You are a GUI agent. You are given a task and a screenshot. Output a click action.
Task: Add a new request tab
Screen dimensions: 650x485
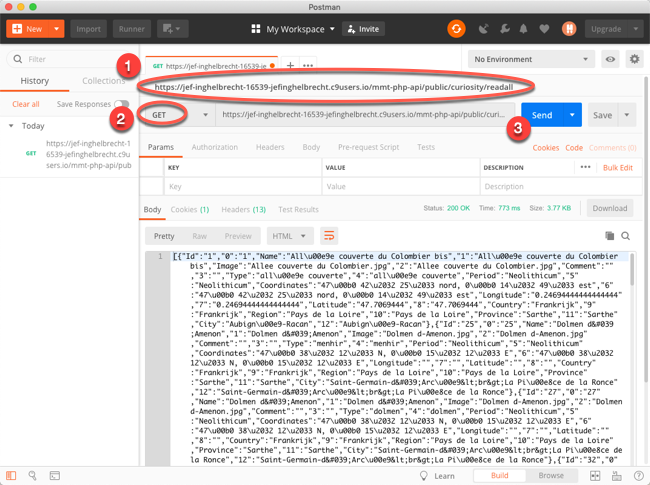pyautogui.click(x=291, y=65)
